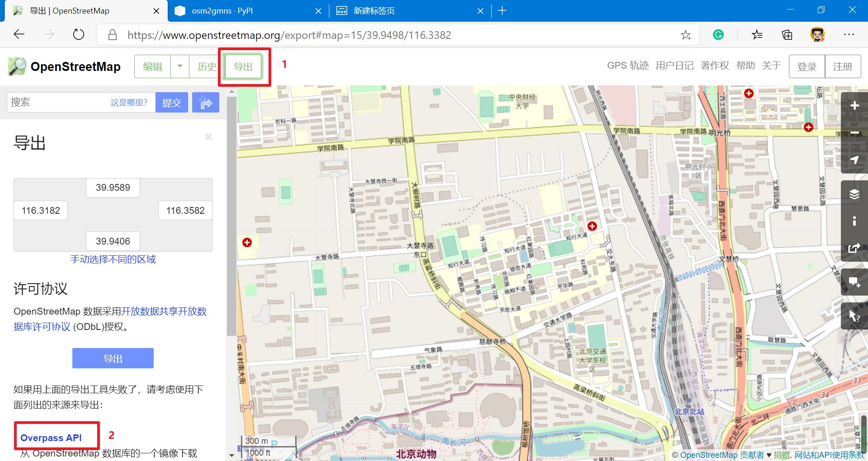Open the Grammarly extension icon
This screenshot has height=461, width=868.
coord(718,34)
